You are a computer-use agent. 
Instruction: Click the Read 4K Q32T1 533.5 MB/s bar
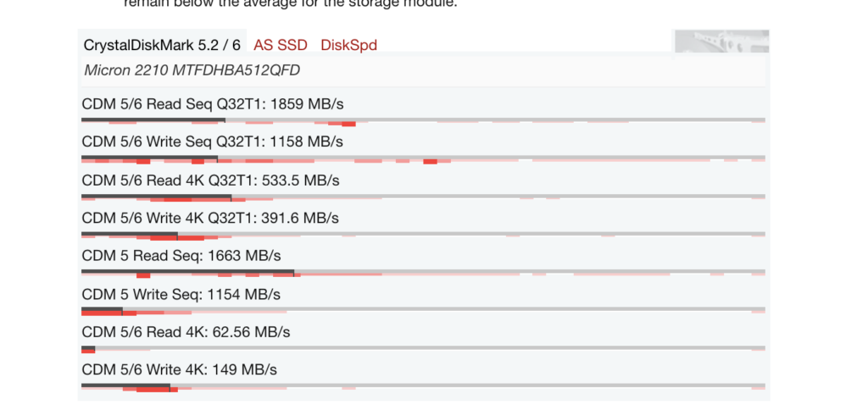tap(424, 197)
